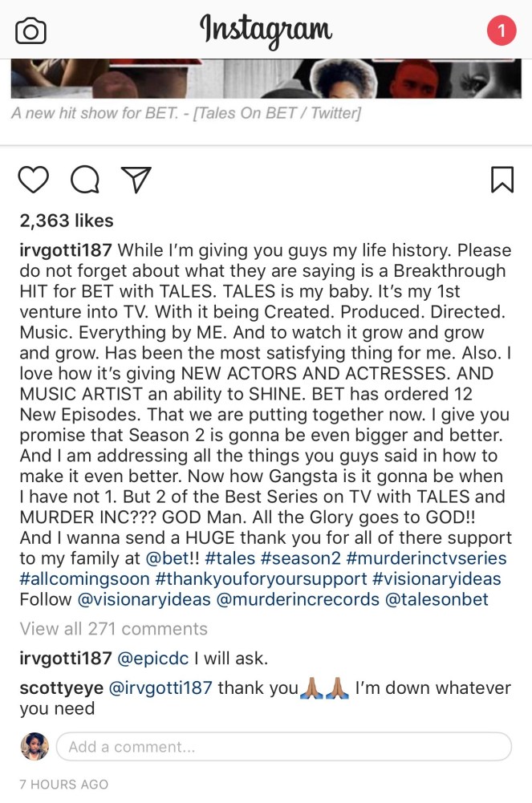Screen dimensions: 532x803
Task: Open scottyeye commenter profile
Action: [59, 687]
